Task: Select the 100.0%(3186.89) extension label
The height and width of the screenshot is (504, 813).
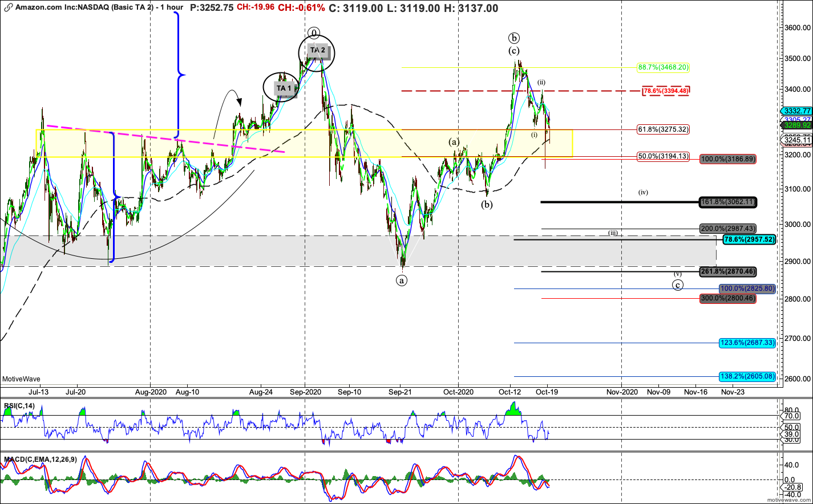Action: point(728,159)
